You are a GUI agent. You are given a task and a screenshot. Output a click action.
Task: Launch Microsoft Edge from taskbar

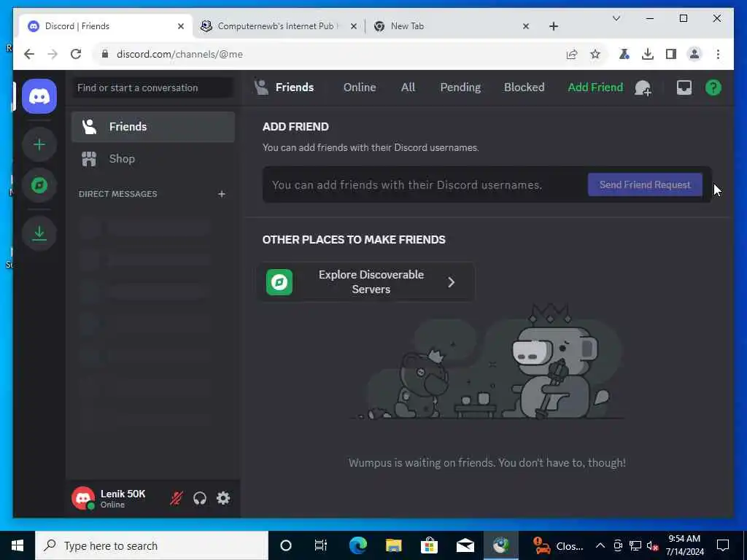click(x=357, y=545)
